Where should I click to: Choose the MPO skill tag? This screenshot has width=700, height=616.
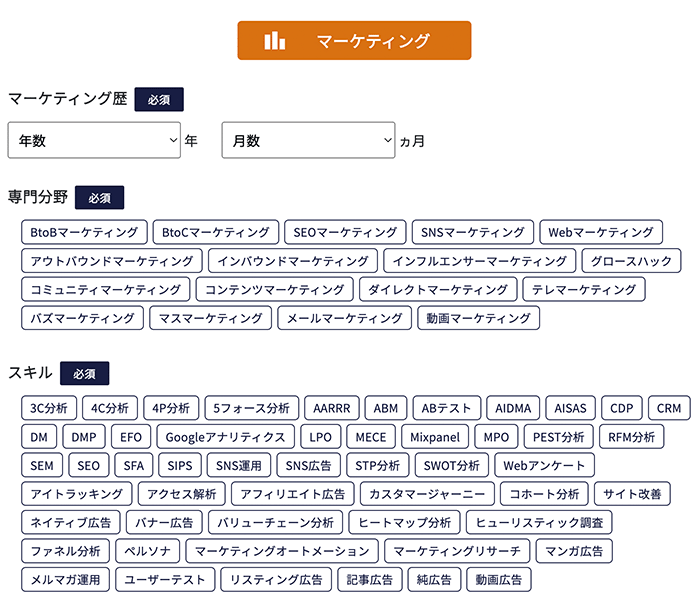click(x=496, y=437)
